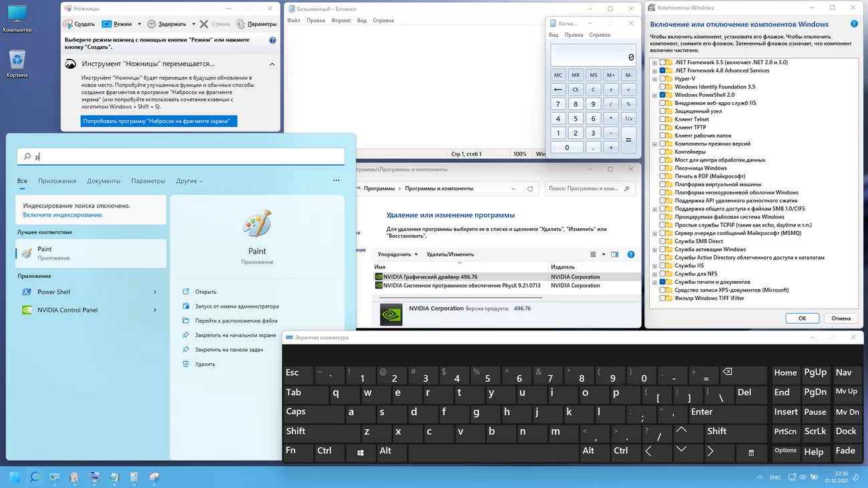This screenshot has width=868, height=488.
Task: Click OK in Windows Components dialog
Action: click(802, 318)
